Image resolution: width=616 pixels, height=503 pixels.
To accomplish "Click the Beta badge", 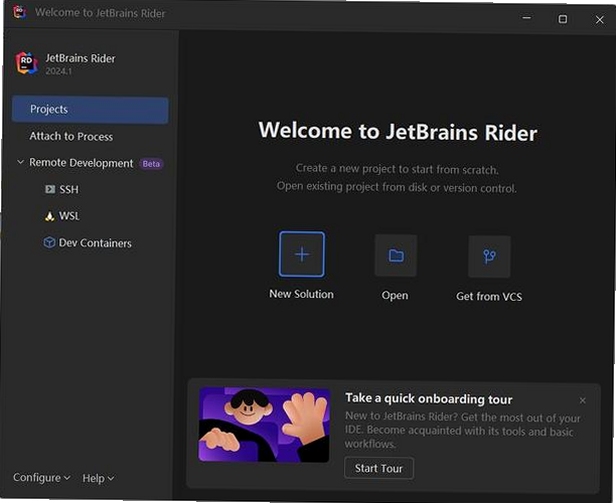I will 151,164.
